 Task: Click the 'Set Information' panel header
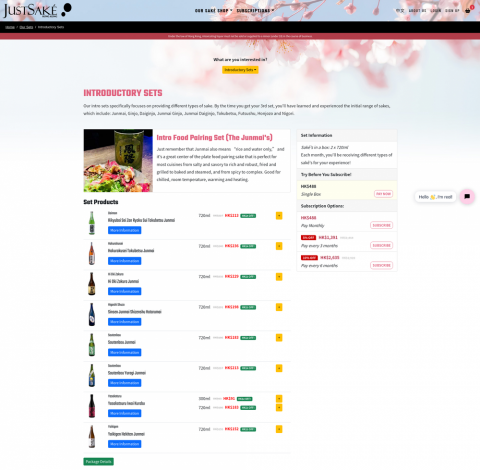(347, 135)
